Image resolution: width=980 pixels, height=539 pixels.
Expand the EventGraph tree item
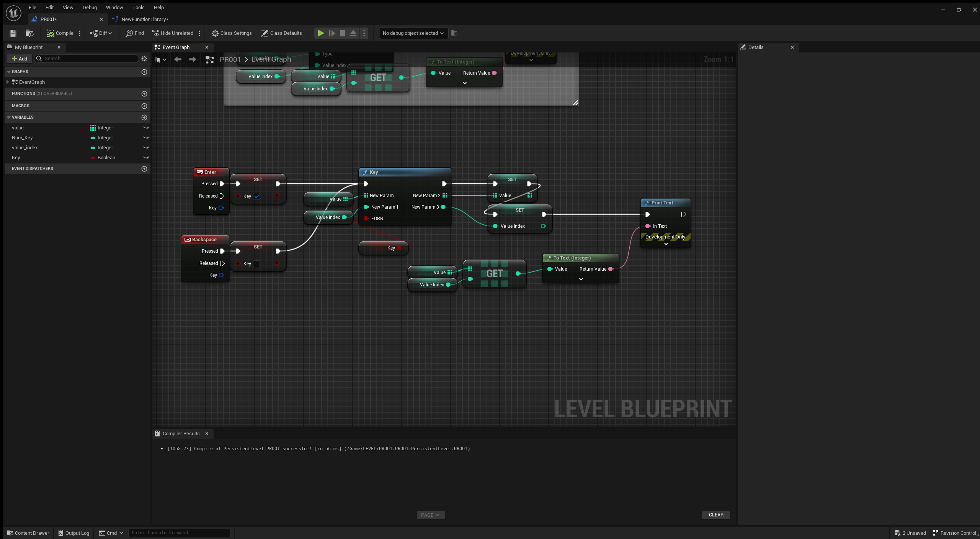pos(8,82)
